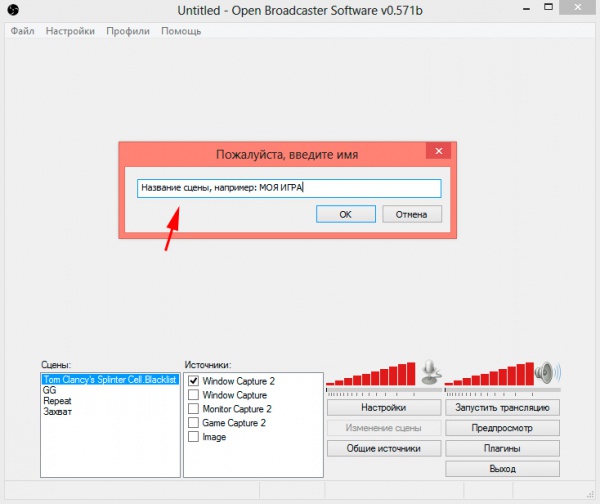
Task: Open the Помощь menu
Action: (x=181, y=31)
